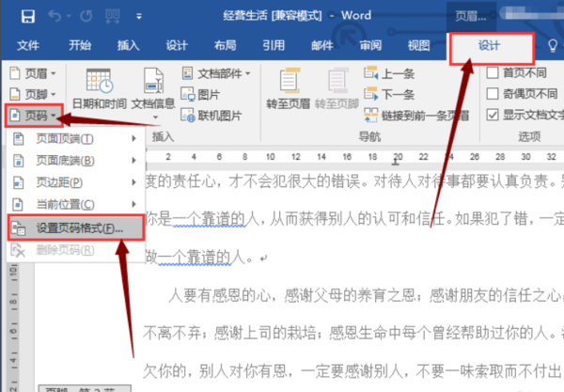Switch to the 插入 ribbon tab
Viewport: 564px width, 392px height.
pyautogui.click(x=128, y=45)
